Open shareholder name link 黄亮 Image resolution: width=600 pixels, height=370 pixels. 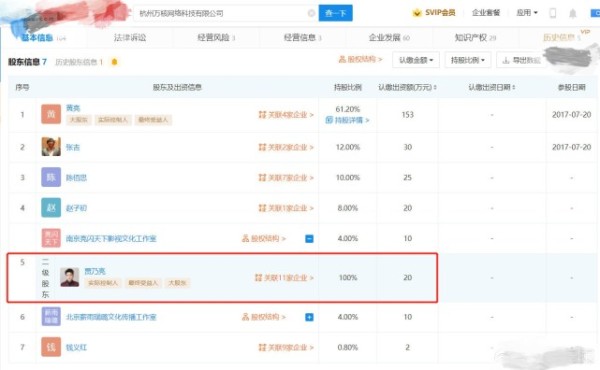pos(73,108)
